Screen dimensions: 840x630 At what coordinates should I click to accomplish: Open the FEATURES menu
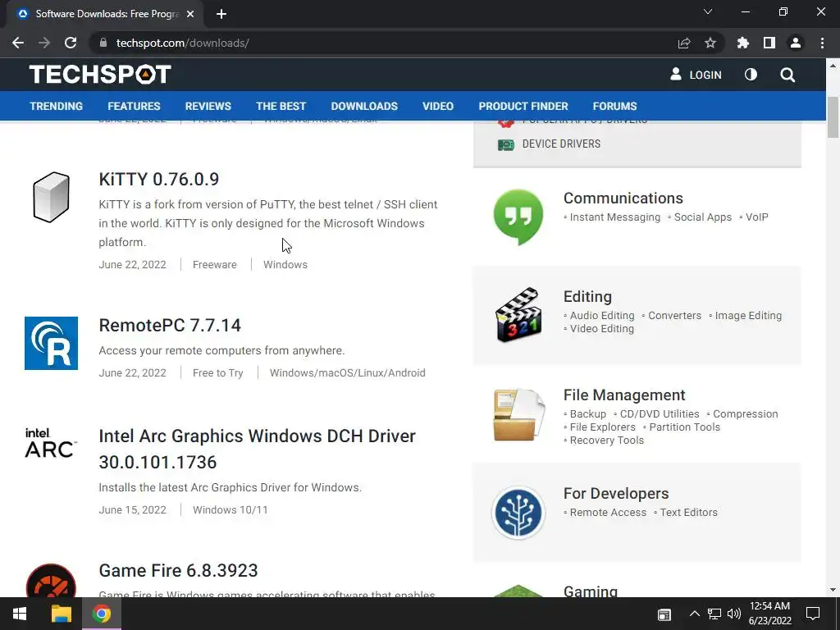click(134, 106)
